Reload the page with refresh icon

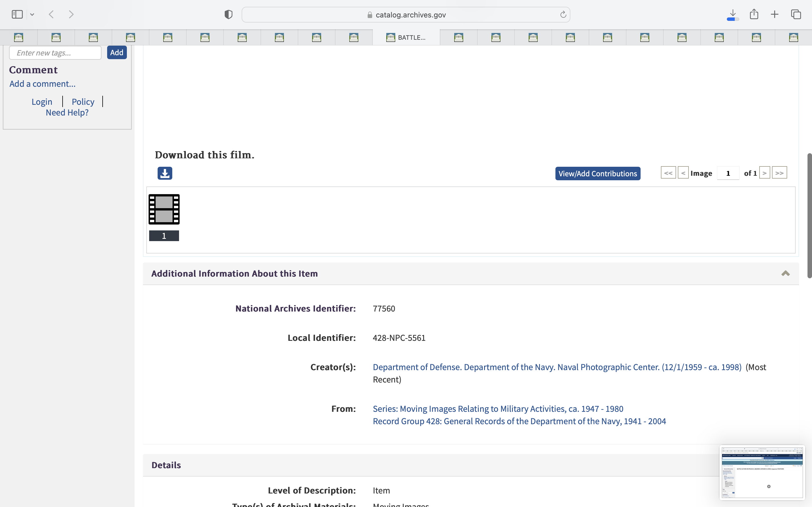point(563,14)
